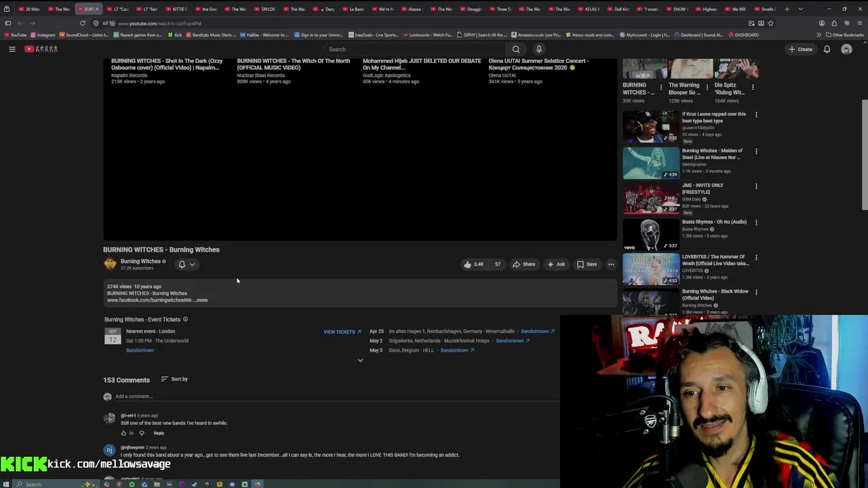Share the Burning Witches video
Viewport: 868px width, 488px height.
point(524,264)
